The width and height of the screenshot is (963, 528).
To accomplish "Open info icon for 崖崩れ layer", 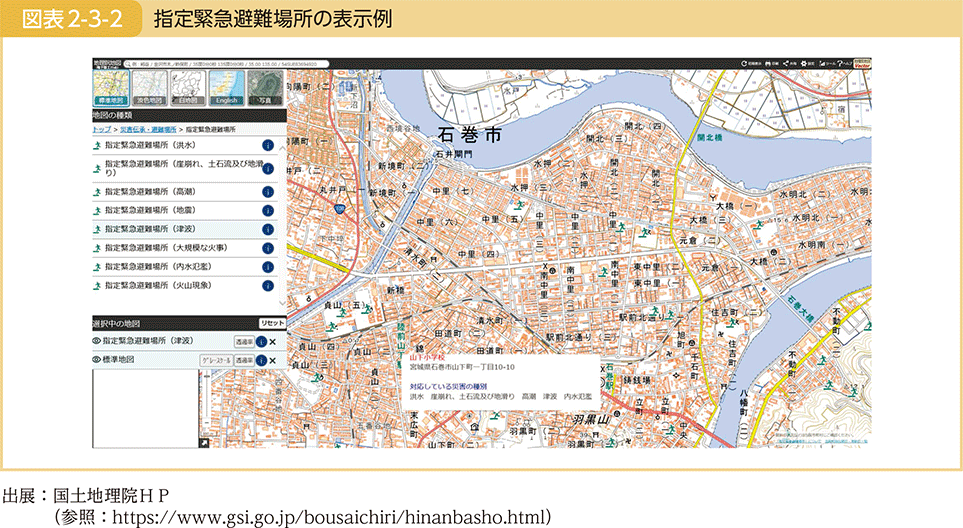I will (268, 169).
